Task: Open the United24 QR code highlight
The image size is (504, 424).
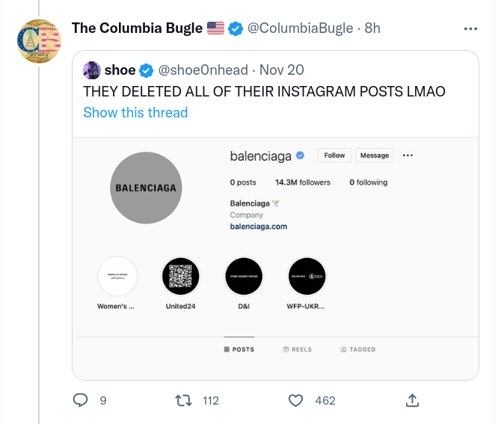Action: pyautogui.click(x=181, y=277)
